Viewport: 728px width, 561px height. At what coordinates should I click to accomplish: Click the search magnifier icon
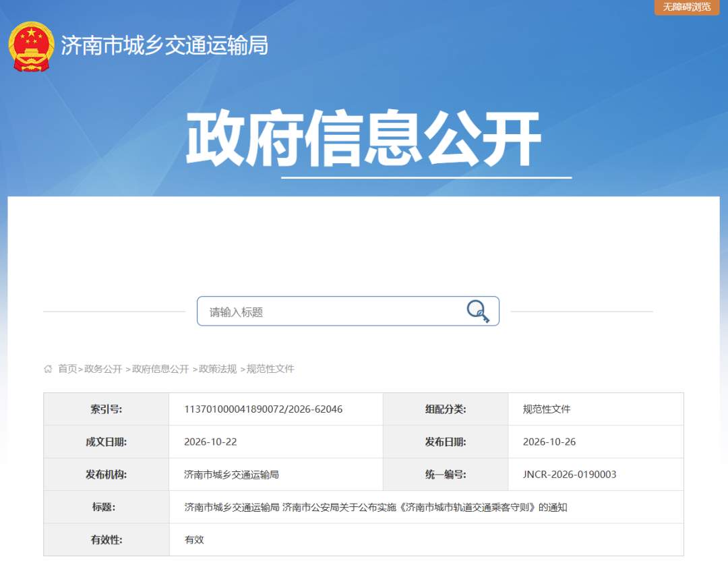(478, 311)
